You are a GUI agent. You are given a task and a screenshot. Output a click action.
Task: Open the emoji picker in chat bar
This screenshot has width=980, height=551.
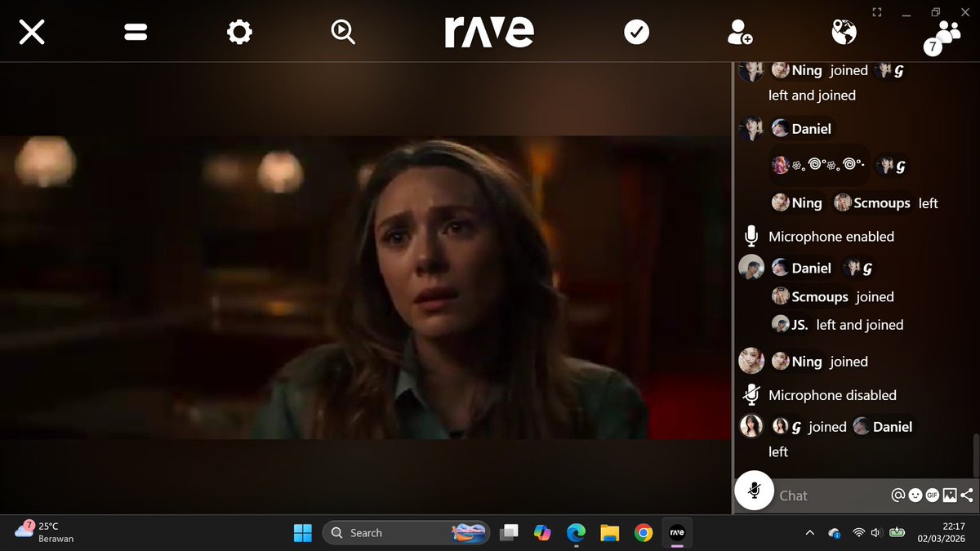(x=915, y=495)
